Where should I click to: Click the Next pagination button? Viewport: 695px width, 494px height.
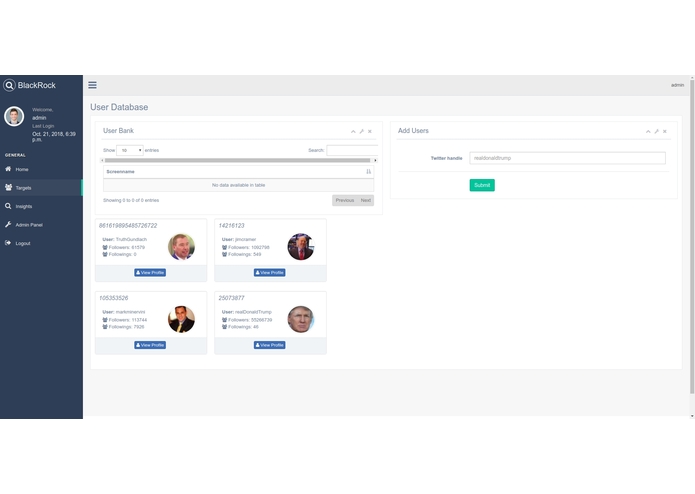366,201
